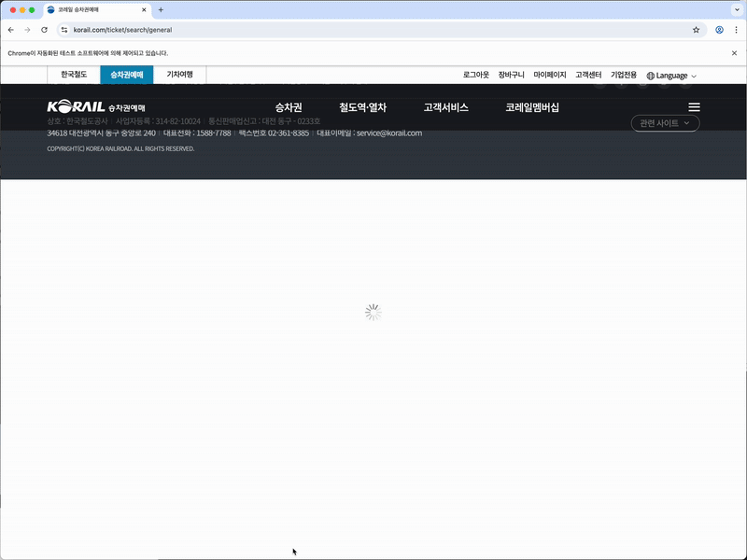Viewport: 747px width, 560px height.
Task: Click the KORAIL logo in the header
Action: click(95, 107)
